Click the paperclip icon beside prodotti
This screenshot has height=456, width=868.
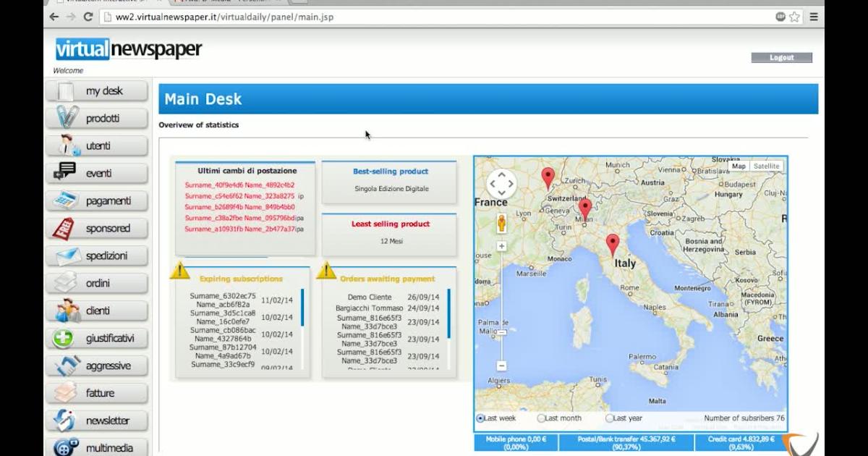pyautogui.click(x=67, y=118)
